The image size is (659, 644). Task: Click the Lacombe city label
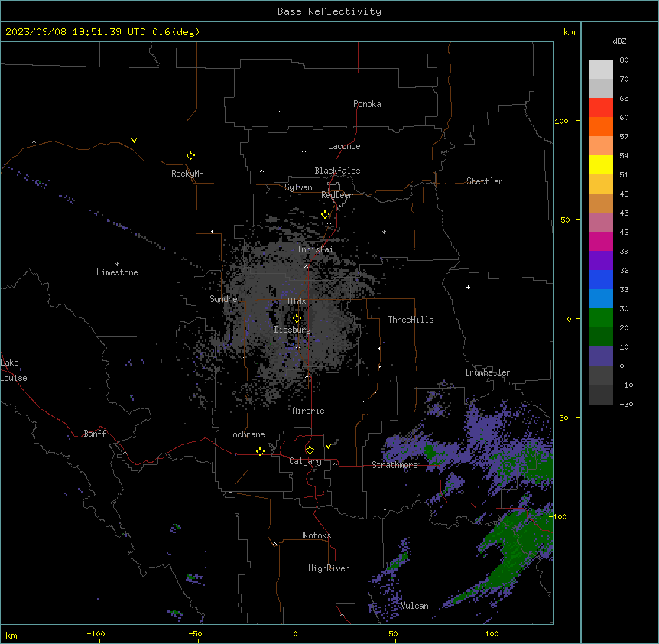[344, 146]
